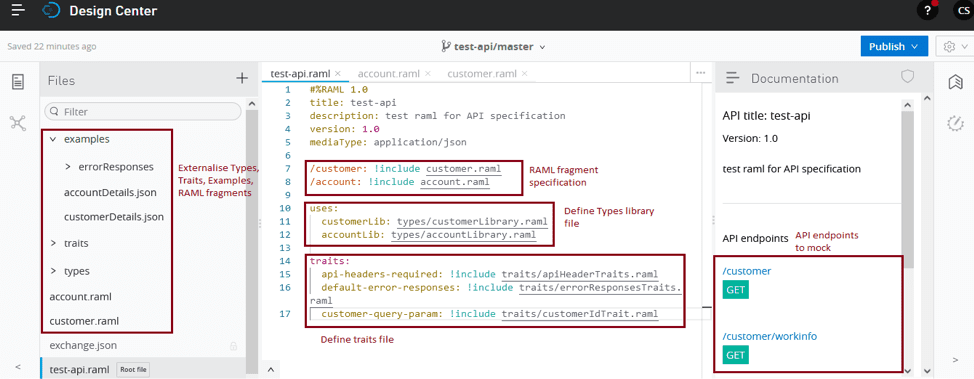Open the Publish dropdown button
Screen dimensions: 974x379
[894, 47]
